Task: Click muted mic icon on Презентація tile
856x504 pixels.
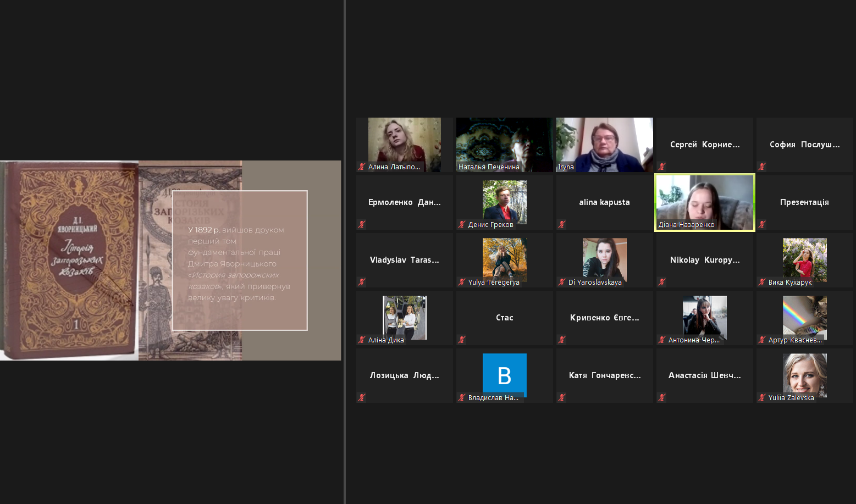Action: coord(762,224)
